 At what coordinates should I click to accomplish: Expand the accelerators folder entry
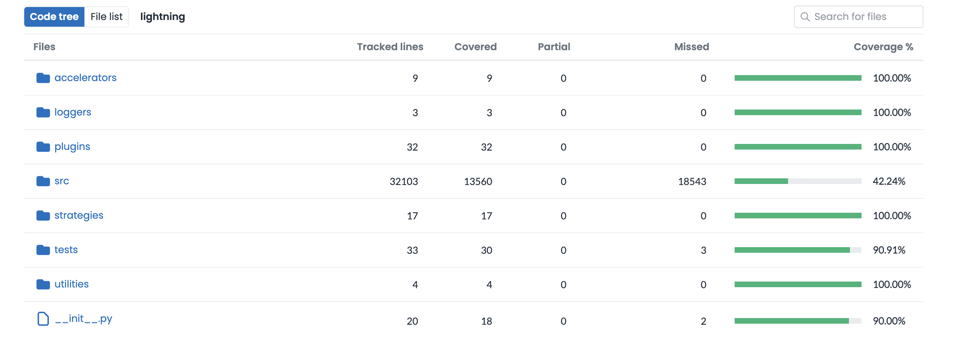(86, 78)
